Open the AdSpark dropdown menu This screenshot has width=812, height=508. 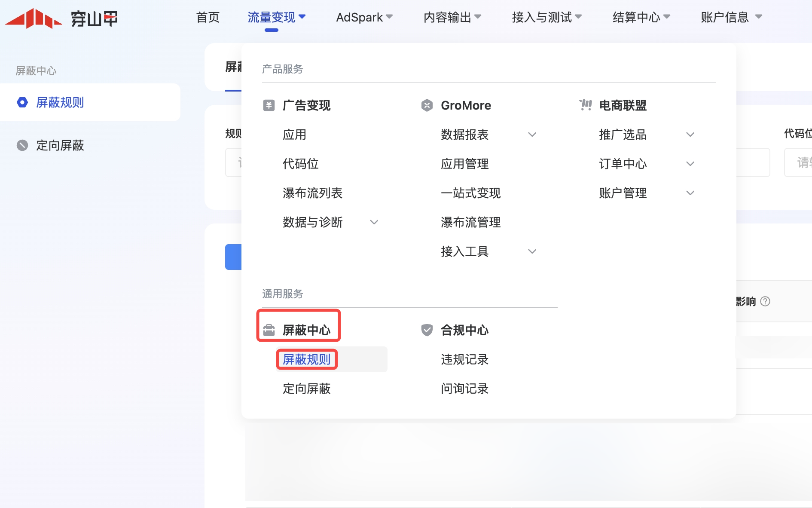point(364,17)
